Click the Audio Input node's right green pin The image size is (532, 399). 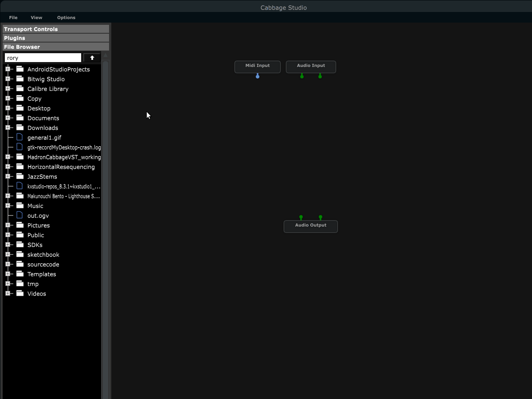click(320, 76)
